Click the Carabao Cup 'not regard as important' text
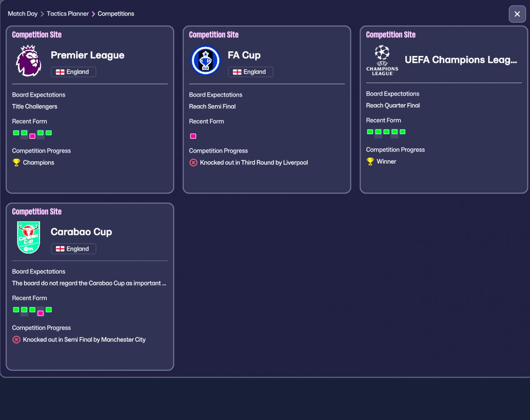The height and width of the screenshot is (420, 530). coord(89,283)
